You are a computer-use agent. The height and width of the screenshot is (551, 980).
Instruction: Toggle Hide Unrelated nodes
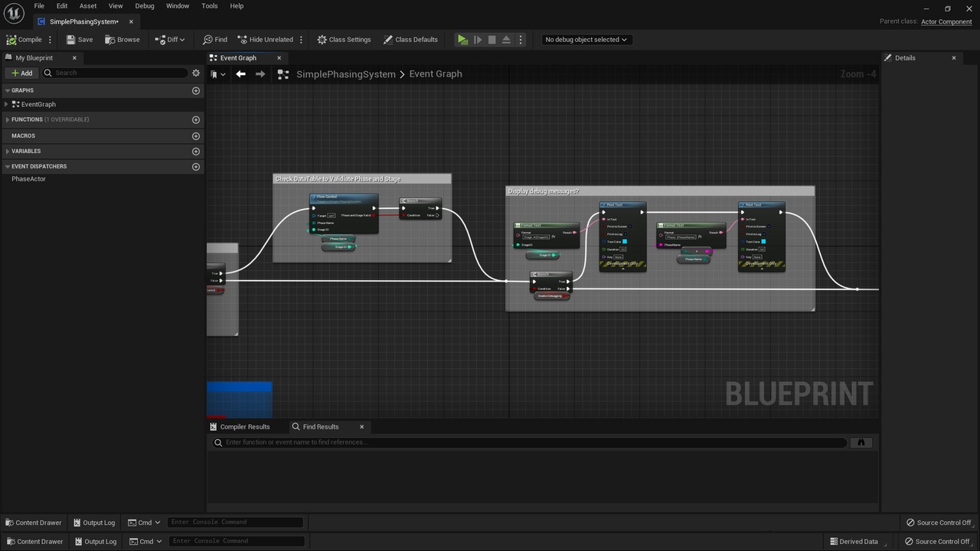[x=266, y=40]
